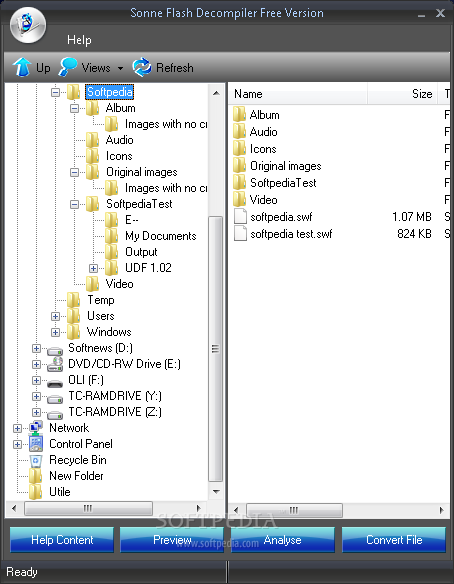
Task: Select the Audio folder icon in tree
Action: [x=92, y=140]
